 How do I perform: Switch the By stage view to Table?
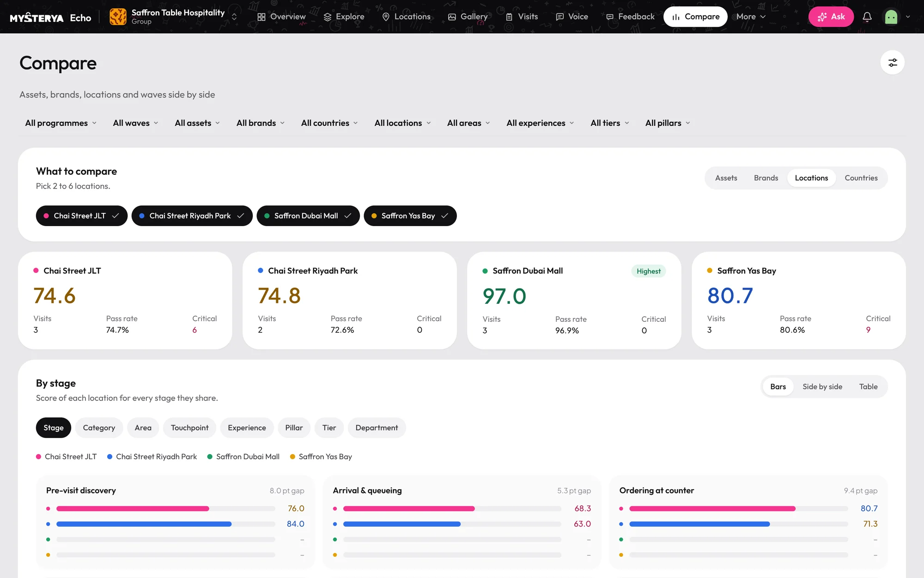pos(868,387)
